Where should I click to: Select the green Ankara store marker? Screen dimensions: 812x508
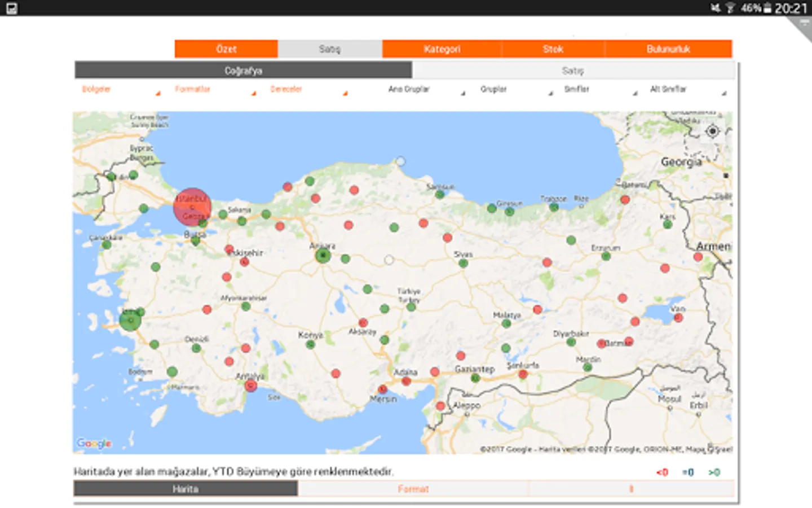323,256
